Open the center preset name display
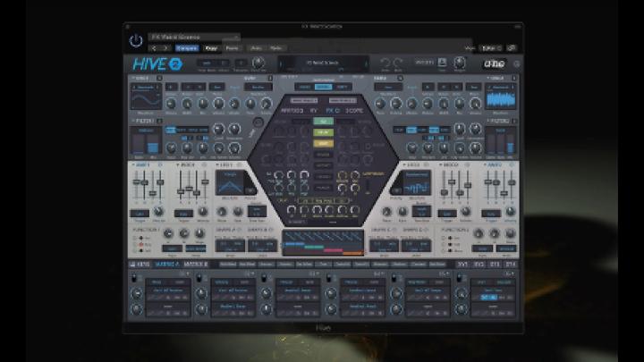The height and width of the screenshot is (362, 644). click(323, 63)
